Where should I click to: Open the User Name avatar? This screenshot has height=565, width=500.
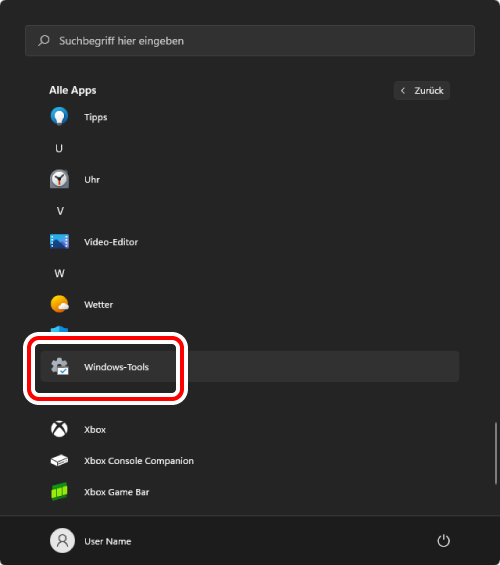(x=62, y=540)
